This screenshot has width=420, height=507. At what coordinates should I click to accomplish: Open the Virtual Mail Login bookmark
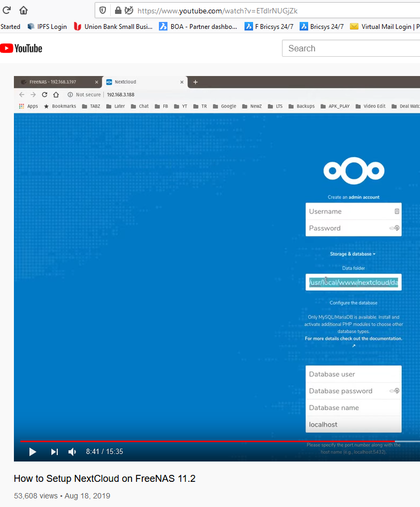[384, 26]
